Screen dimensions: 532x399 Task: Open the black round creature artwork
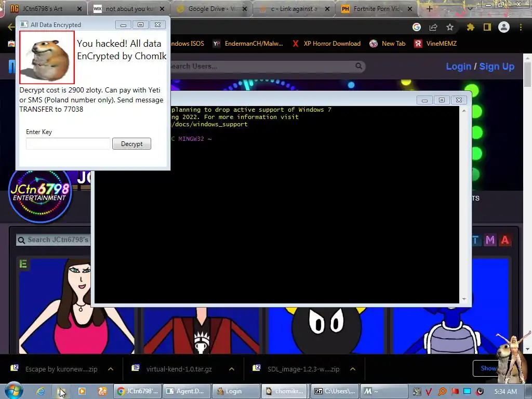326,330
